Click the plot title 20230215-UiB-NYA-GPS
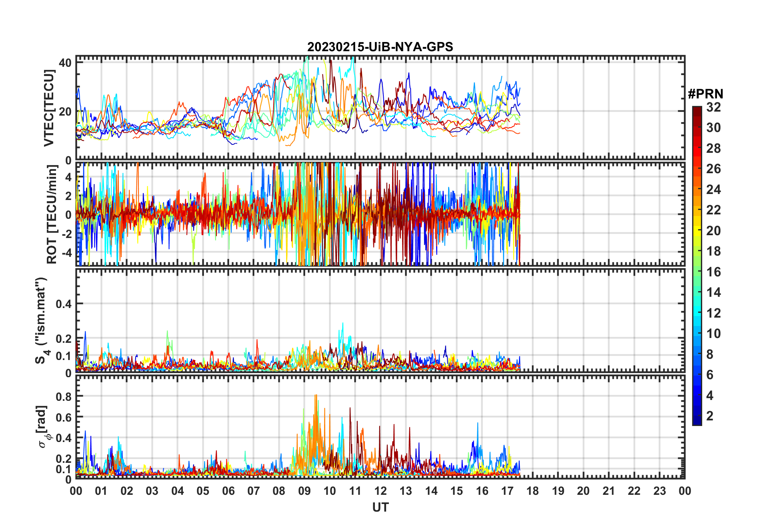The width and height of the screenshot is (761, 532). (380, 47)
